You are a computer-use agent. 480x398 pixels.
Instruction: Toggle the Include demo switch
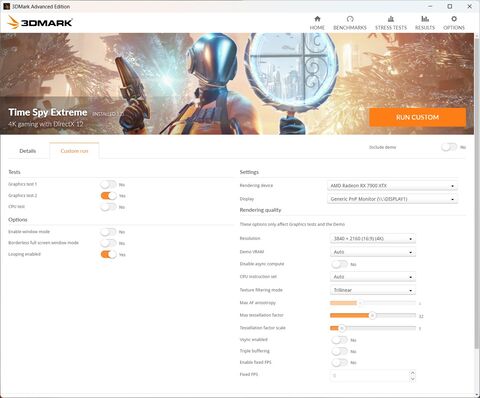pyautogui.click(x=449, y=147)
